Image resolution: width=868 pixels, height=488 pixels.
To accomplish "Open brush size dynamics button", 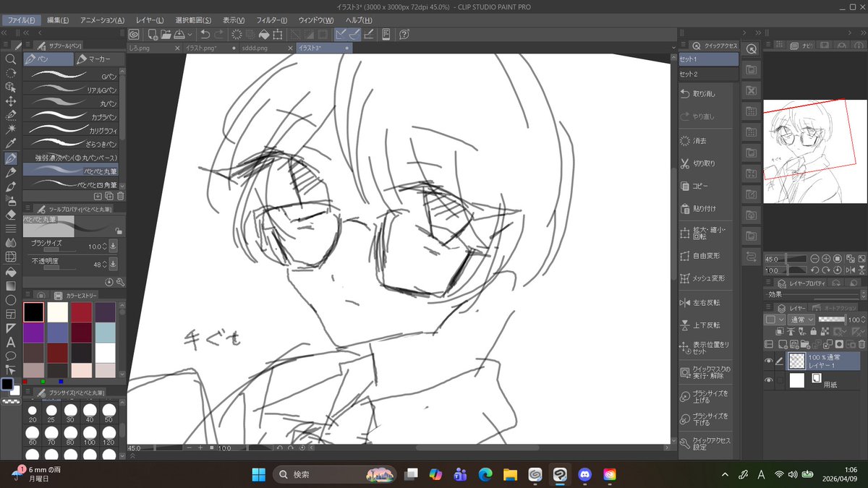I will click(x=113, y=247).
